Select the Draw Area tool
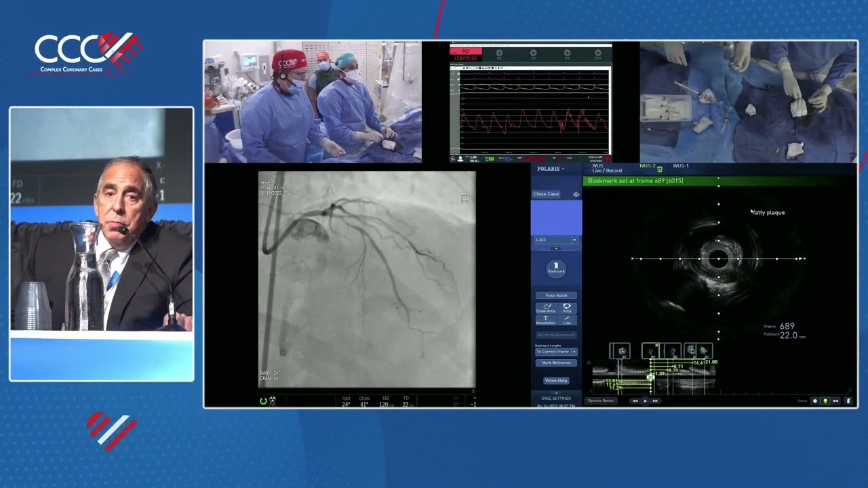868x488 pixels. tap(546, 308)
